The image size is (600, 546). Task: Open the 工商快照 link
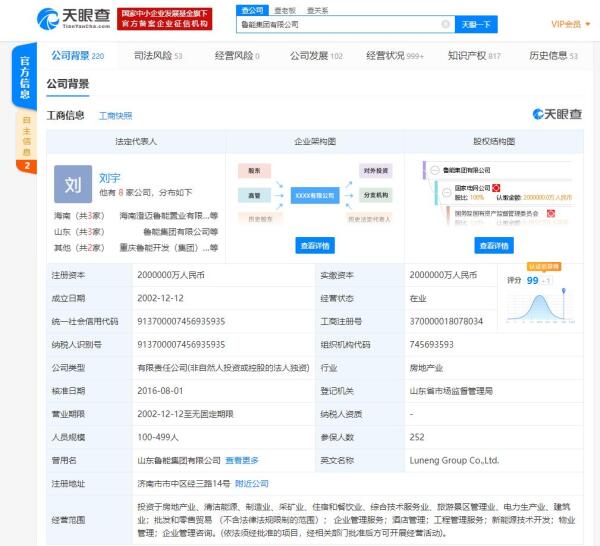tap(115, 116)
